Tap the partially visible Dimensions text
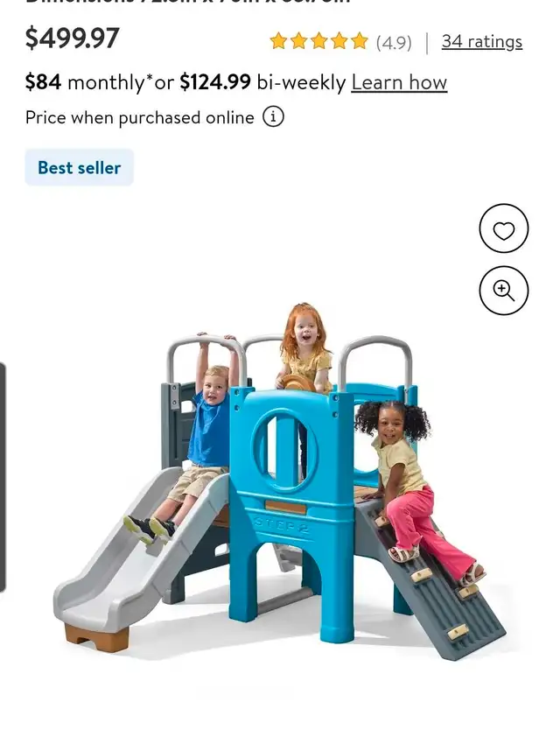The width and height of the screenshot is (560, 730). [187, 2]
